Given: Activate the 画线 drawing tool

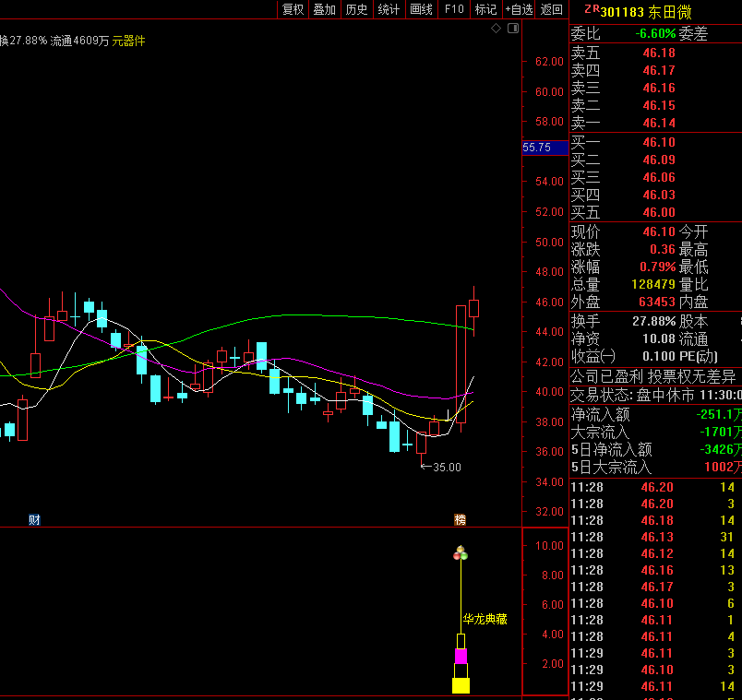Looking at the screenshot, I should tap(421, 9).
